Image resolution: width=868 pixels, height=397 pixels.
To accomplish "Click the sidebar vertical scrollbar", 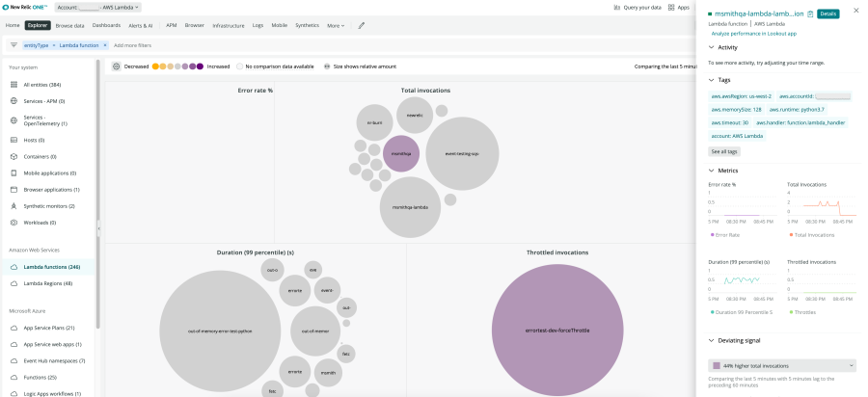I will pyautogui.click(x=98, y=194).
